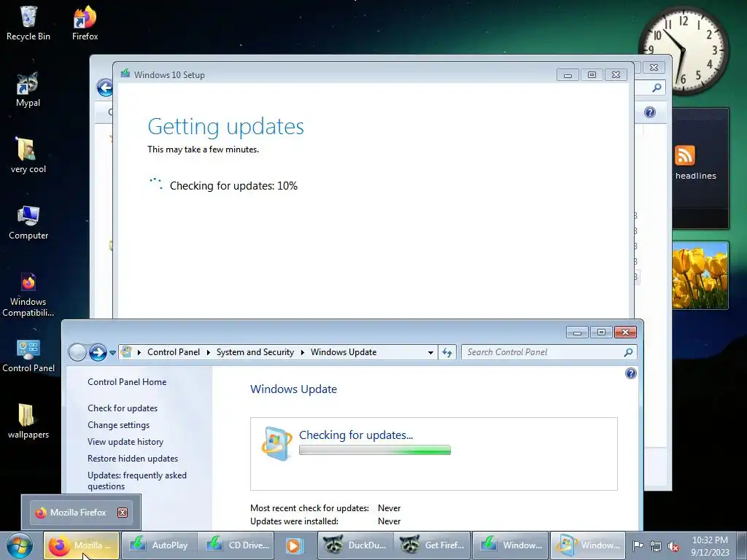Click 'This may take a few minutes.' text

203,149
